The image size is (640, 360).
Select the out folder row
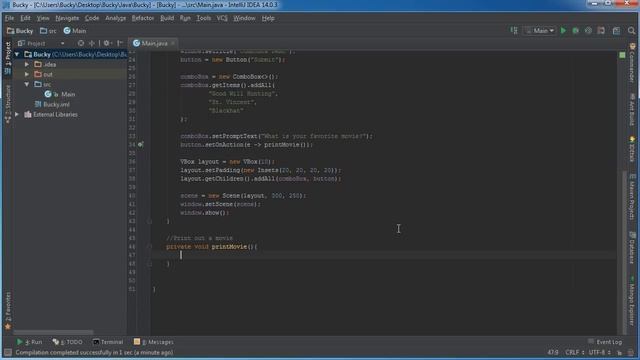70,74
